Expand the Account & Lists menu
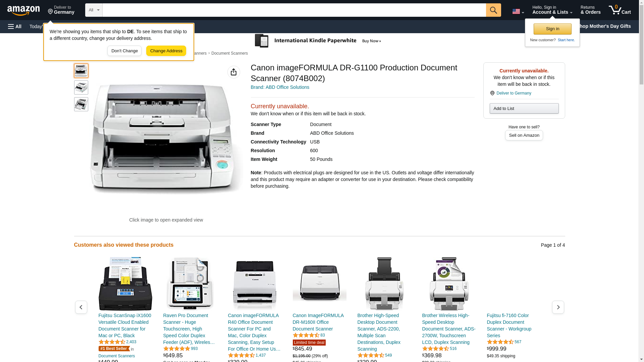 click(x=552, y=10)
